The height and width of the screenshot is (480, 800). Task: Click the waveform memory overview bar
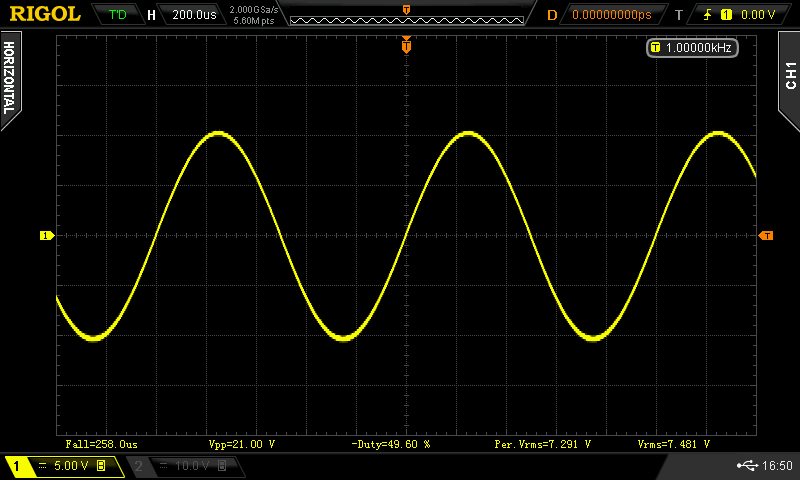pos(406,15)
